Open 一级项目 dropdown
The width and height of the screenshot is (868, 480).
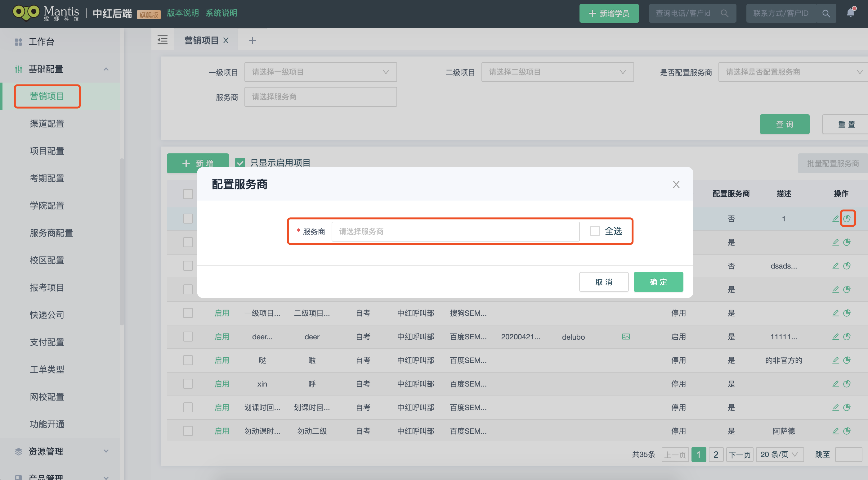point(320,72)
